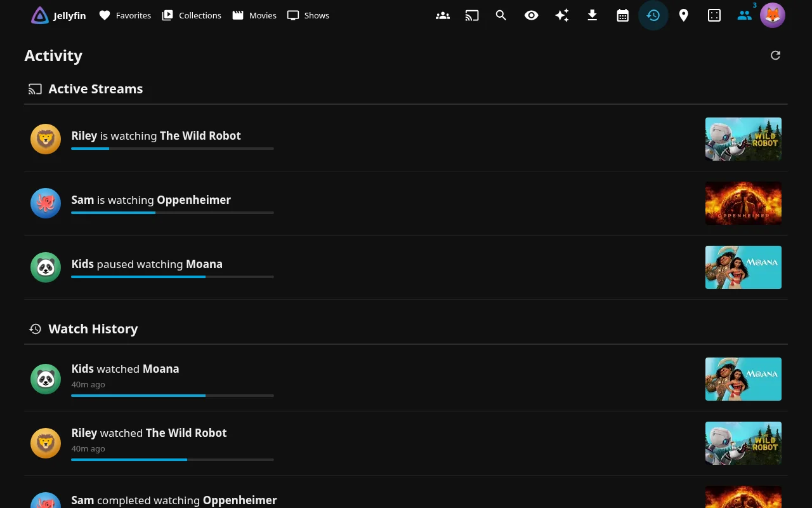Switch to Shows in the navigation bar
The image size is (812, 508).
coord(308,15)
